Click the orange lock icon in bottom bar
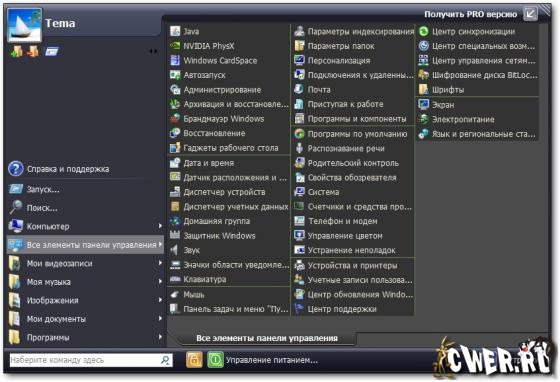560x382 pixels. tap(194, 360)
